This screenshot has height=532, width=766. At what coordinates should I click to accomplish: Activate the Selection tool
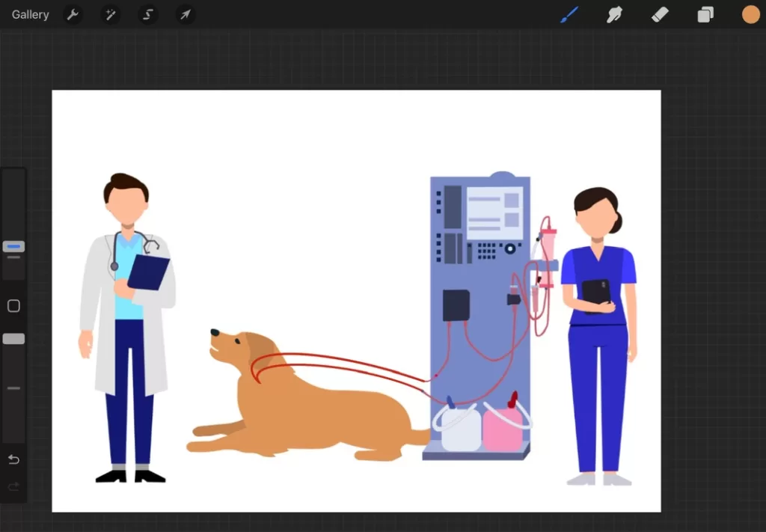point(147,15)
